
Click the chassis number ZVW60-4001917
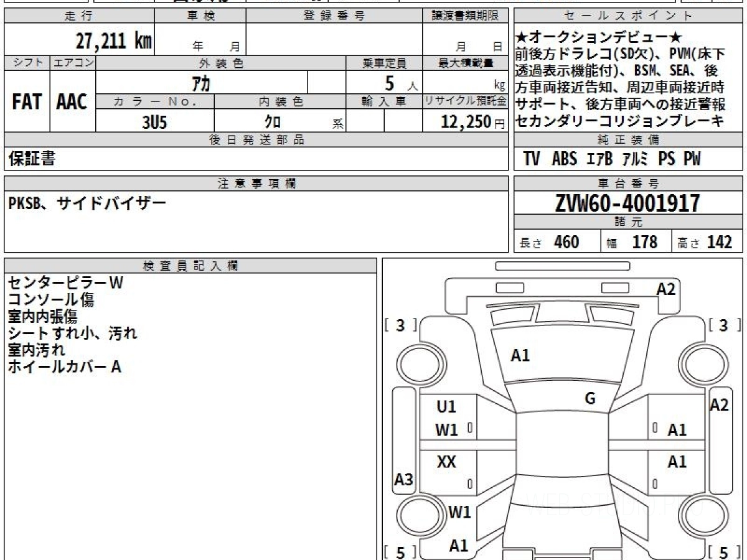pos(627,203)
